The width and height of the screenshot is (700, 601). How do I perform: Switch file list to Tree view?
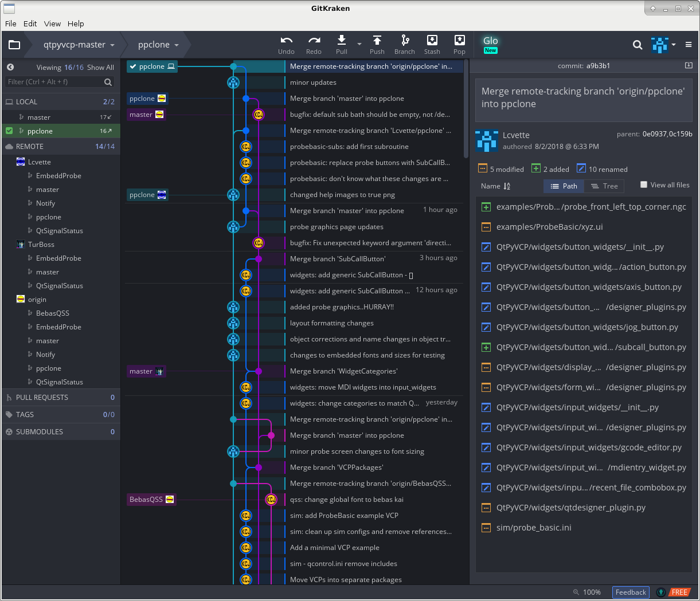[x=604, y=186]
